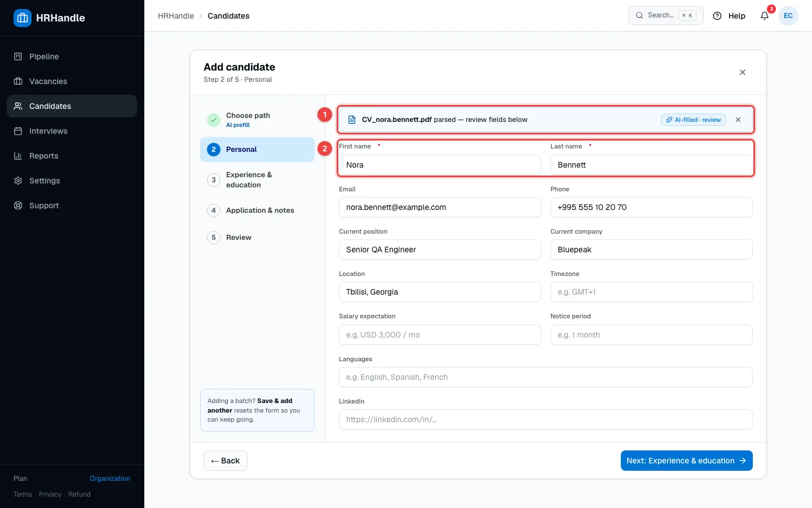Dismiss the CV parsed banner

click(738, 120)
